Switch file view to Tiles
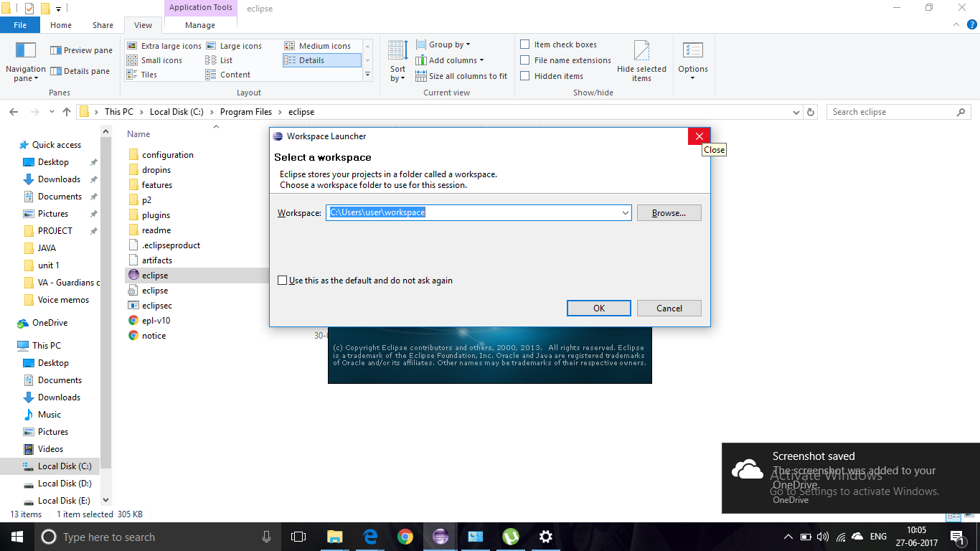980x551 pixels. pyautogui.click(x=142, y=75)
